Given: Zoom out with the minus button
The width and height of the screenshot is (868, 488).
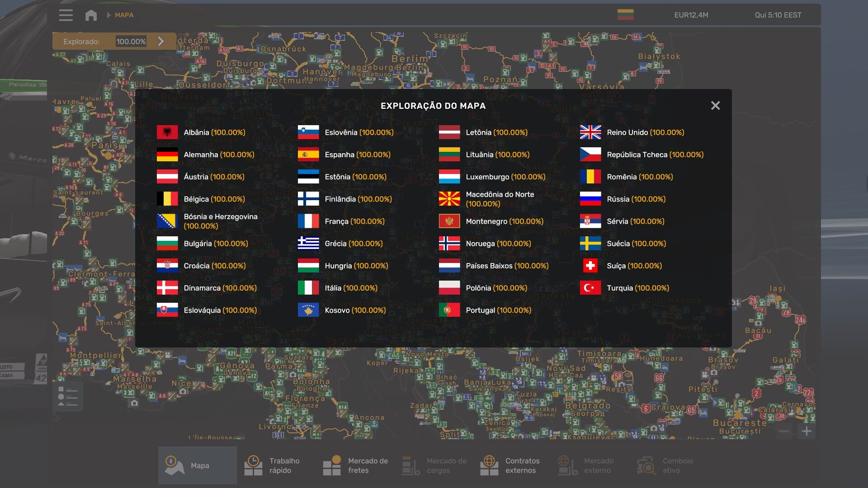Looking at the screenshot, I should (x=784, y=432).
